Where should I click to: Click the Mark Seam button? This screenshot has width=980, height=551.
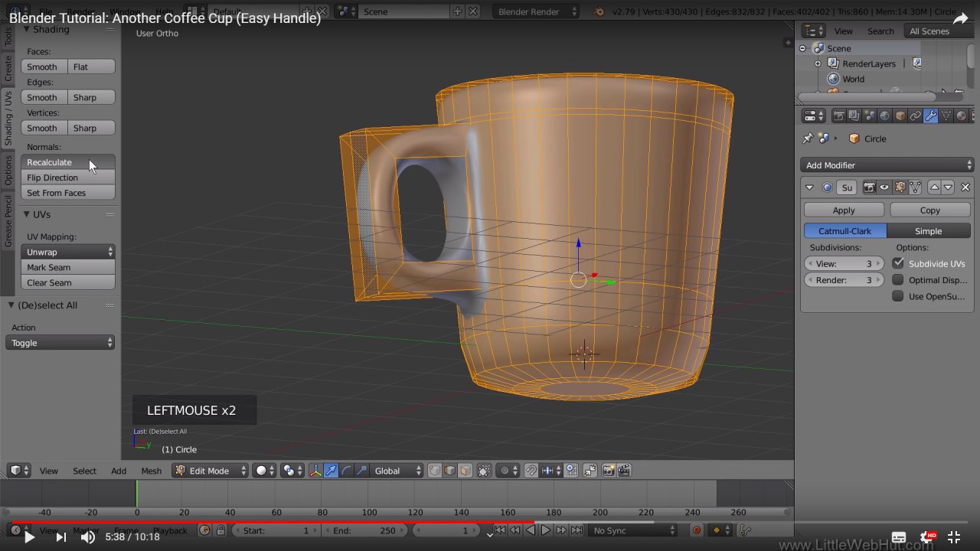[x=67, y=267]
